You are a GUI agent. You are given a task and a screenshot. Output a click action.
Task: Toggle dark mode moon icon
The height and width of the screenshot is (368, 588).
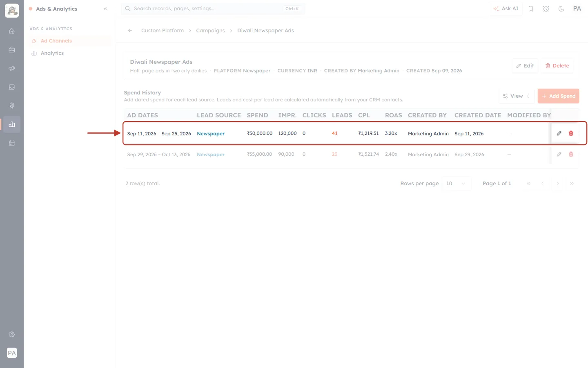click(x=561, y=9)
